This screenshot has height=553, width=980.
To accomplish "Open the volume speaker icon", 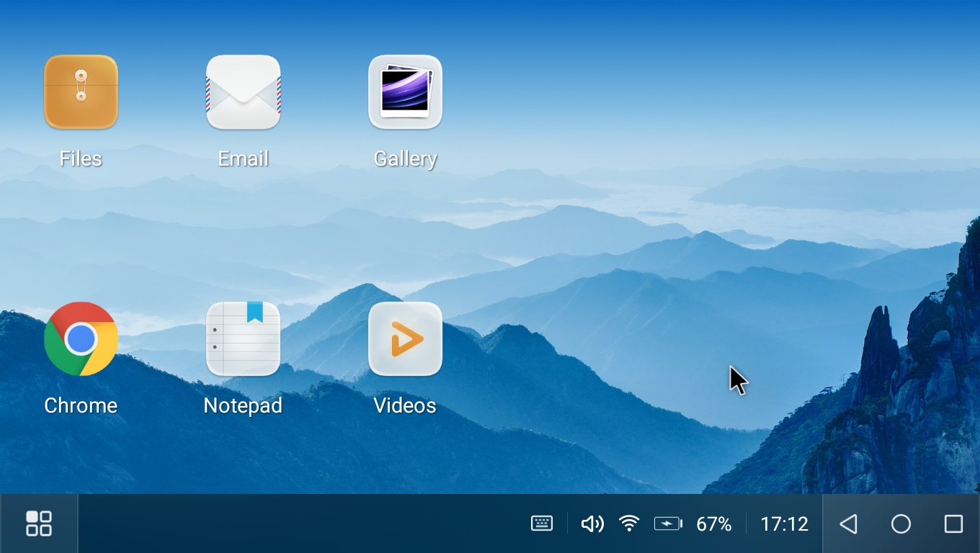I will coord(592,523).
